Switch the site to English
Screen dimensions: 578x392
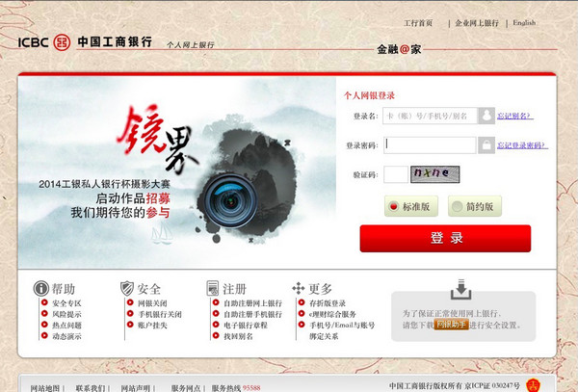pos(524,23)
